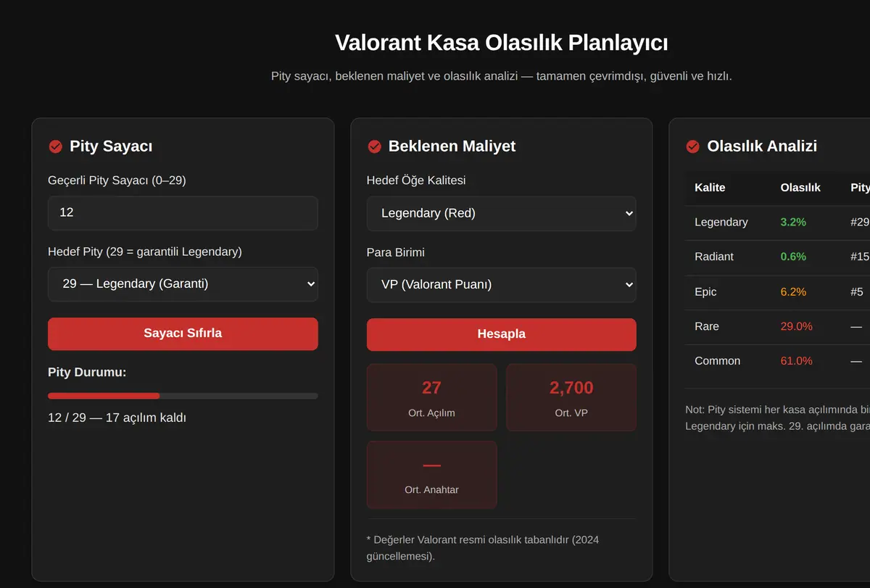Click the Ort. VP result card
Screen dimensions: 870x588
571,397
